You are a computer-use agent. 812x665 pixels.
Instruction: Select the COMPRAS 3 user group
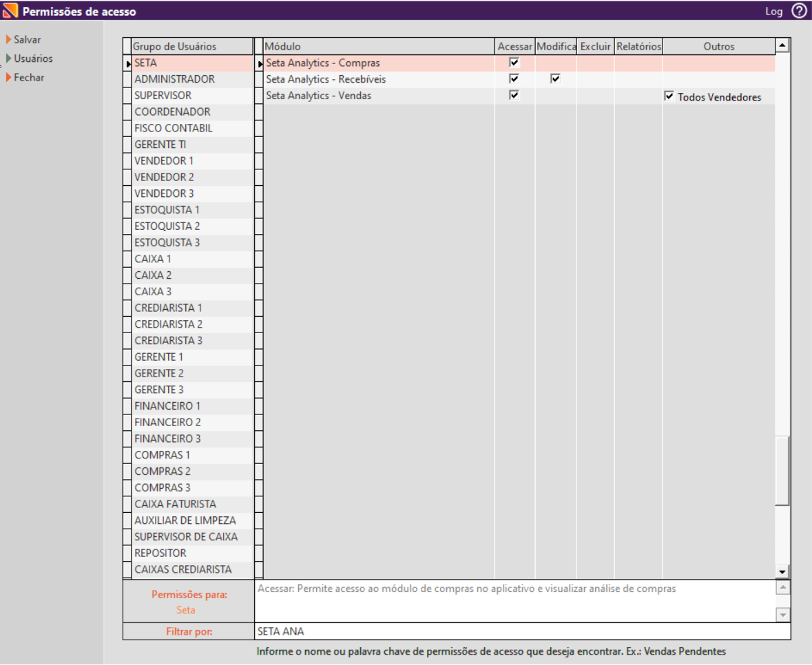pos(192,488)
